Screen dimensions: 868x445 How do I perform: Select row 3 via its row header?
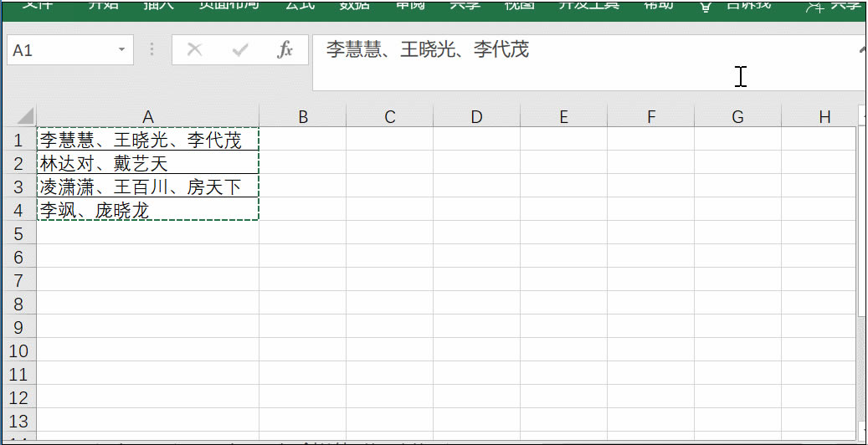[x=18, y=187]
